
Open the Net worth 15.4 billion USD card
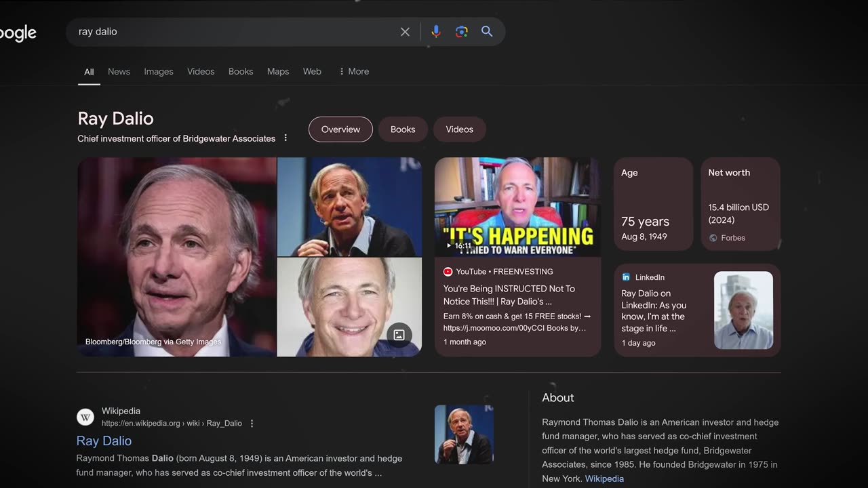(741, 204)
